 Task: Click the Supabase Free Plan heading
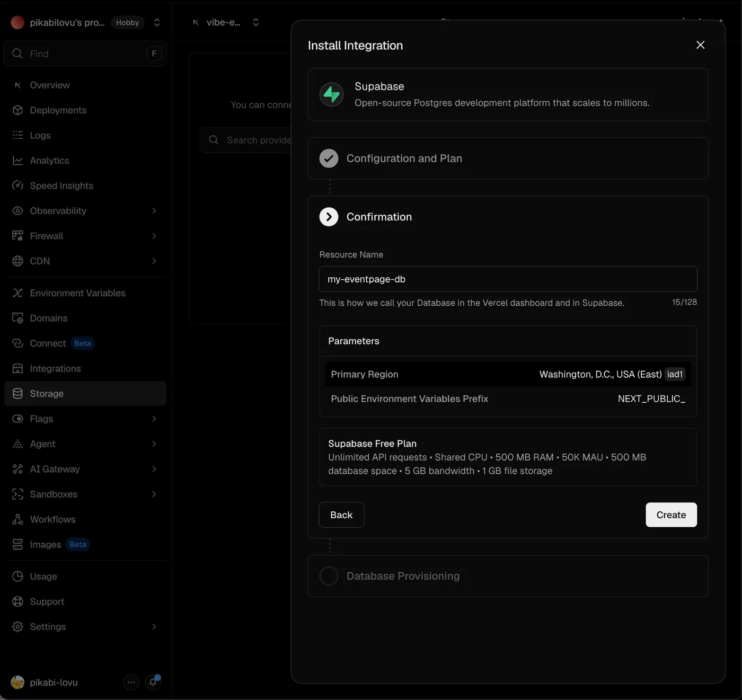point(372,444)
